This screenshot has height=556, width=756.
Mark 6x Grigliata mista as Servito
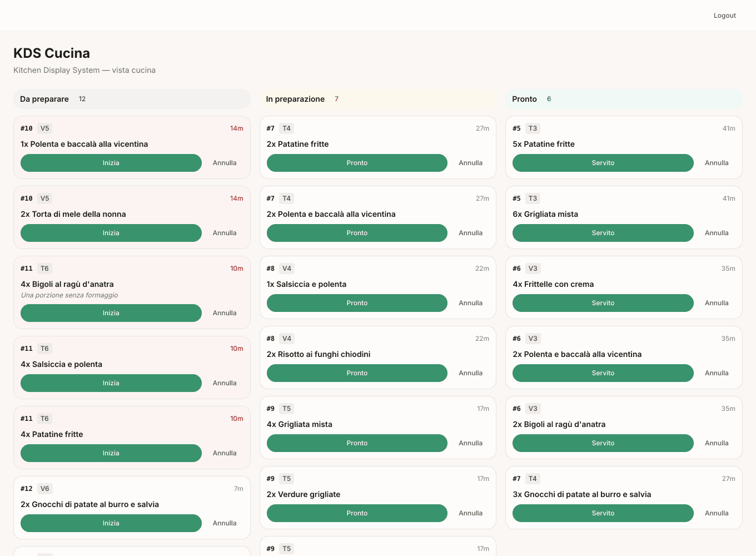point(603,233)
